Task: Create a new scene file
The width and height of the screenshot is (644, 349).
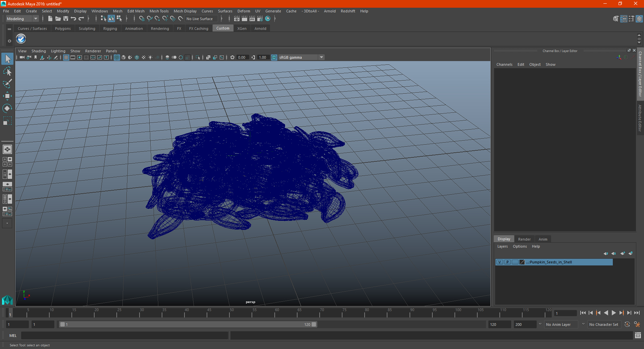Action: coord(50,19)
